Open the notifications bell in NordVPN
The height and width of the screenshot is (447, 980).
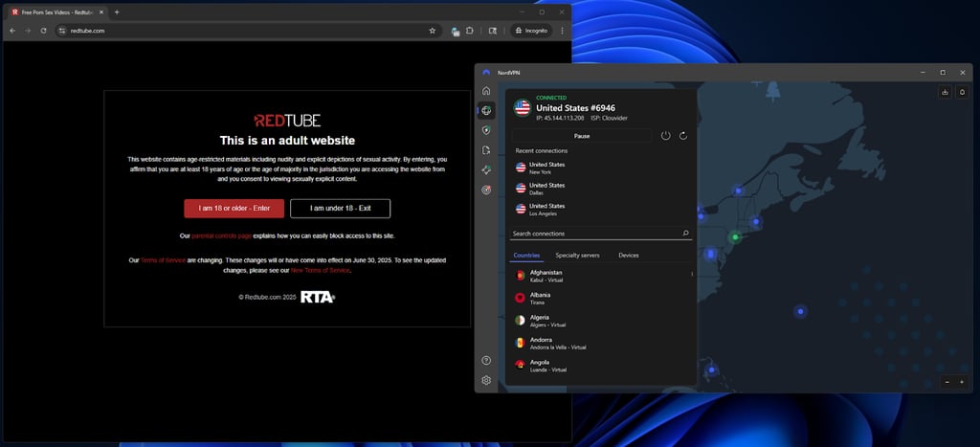click(963, 92)
